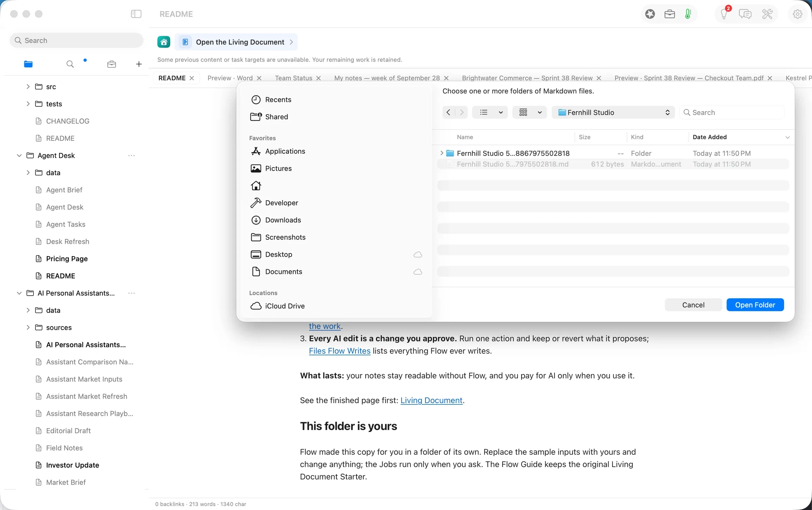Toggle the sidebar panel icon
The height and width of the screenshot is (510, 812).
point(136,14)
